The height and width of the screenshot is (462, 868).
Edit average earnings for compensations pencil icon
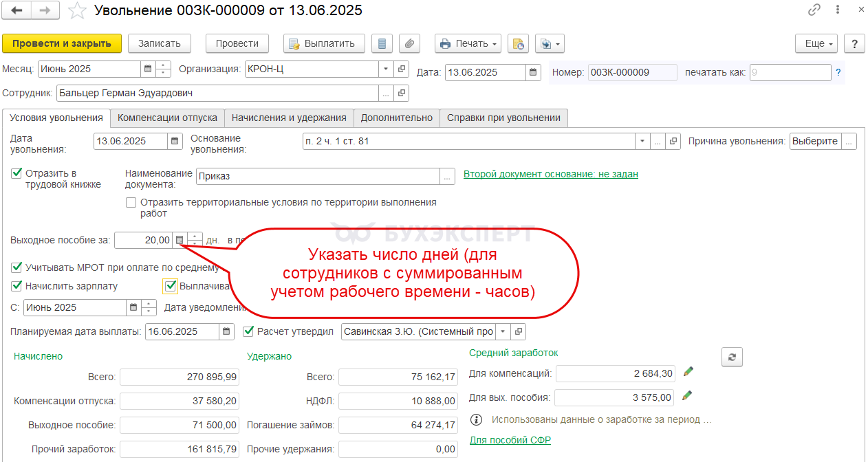pos(688,372)
